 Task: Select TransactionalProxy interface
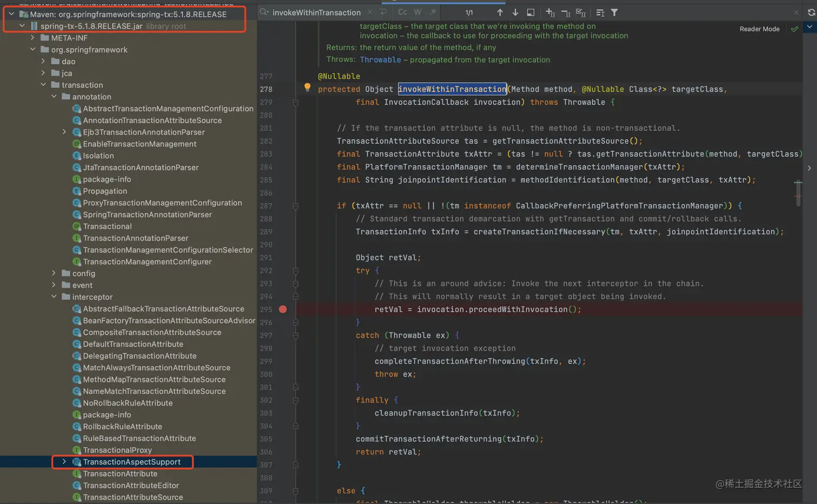point(117,450)
